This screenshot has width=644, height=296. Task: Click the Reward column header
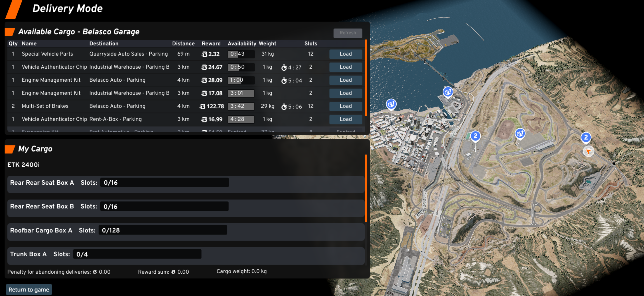(211, 43)
